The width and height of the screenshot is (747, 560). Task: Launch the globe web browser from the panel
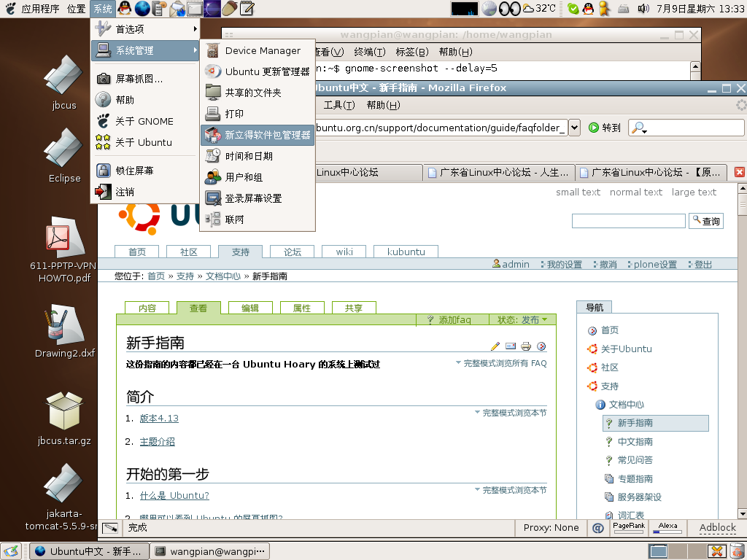click(x=142, y=8)
